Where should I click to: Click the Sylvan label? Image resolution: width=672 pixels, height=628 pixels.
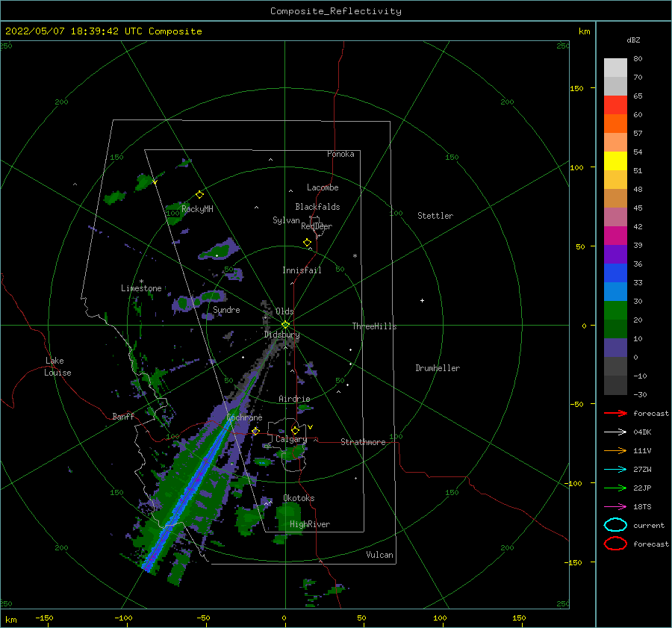[x=286, y=220]
